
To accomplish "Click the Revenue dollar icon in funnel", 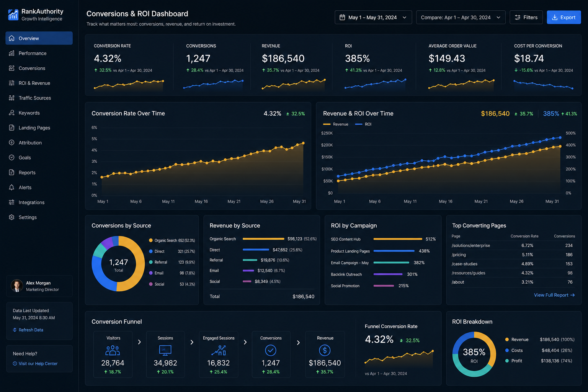I will tap(325, 350).
